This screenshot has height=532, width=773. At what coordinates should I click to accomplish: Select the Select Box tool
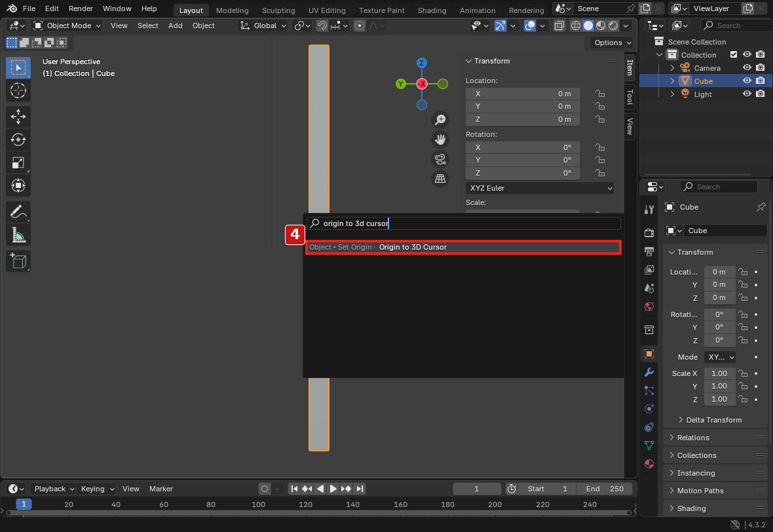[18, 67]
